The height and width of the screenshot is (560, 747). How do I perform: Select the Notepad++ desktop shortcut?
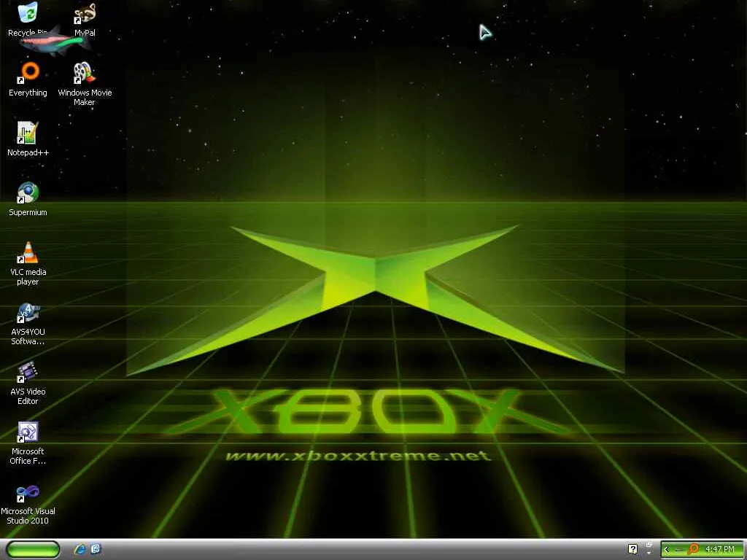click(28, 139)
